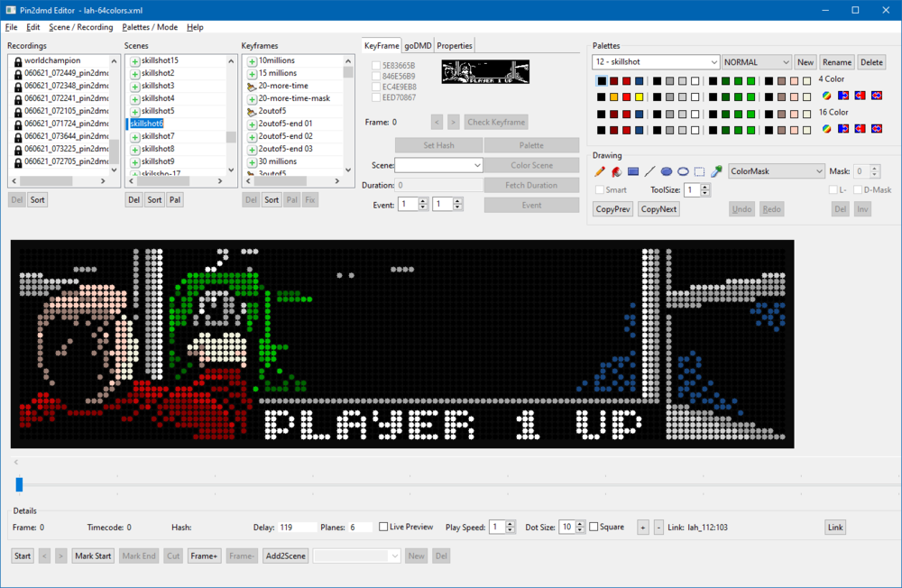
Task: Tick the 5E83665B hash checkbox
Action: [x=375, y=66]
